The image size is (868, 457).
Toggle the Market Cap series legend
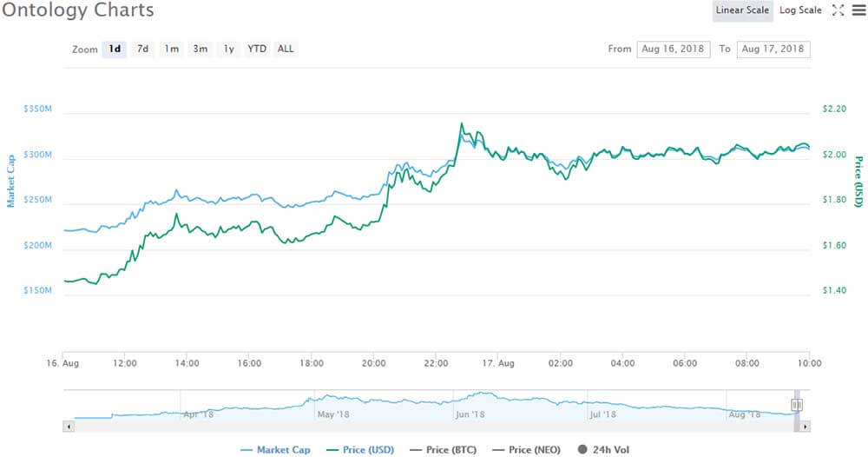pos(276,450)
